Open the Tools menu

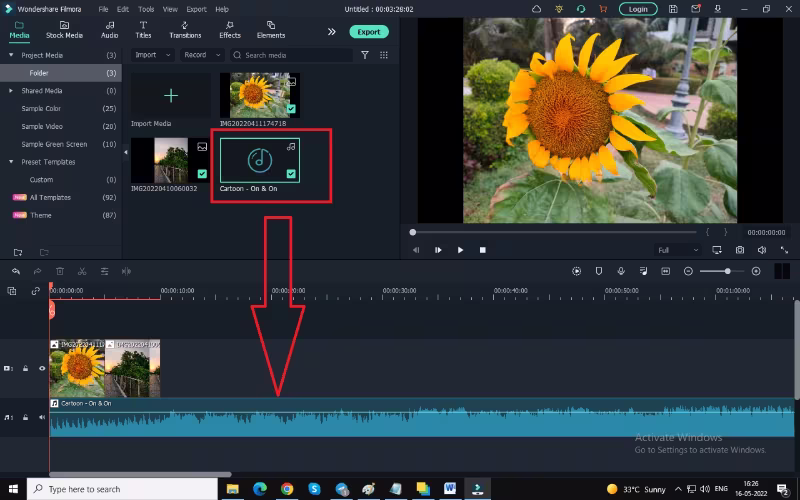tap(146, 9)
